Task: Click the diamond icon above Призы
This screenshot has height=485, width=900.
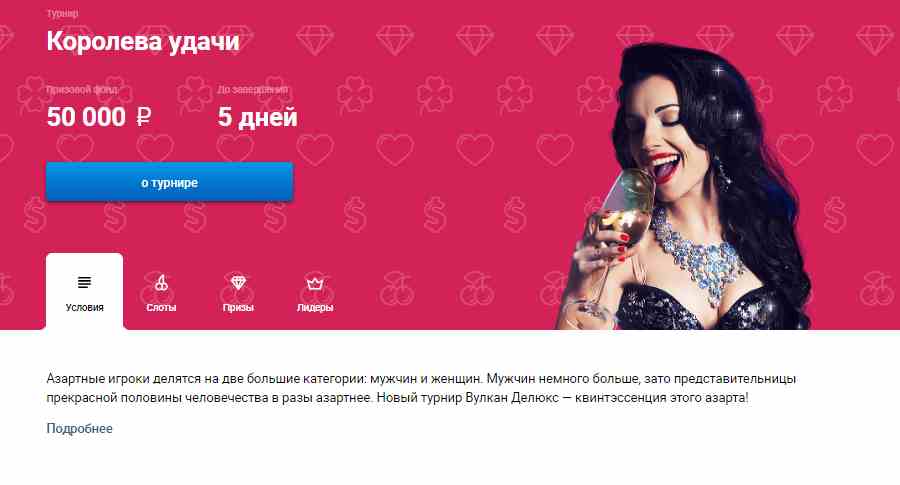Action: 238,282
